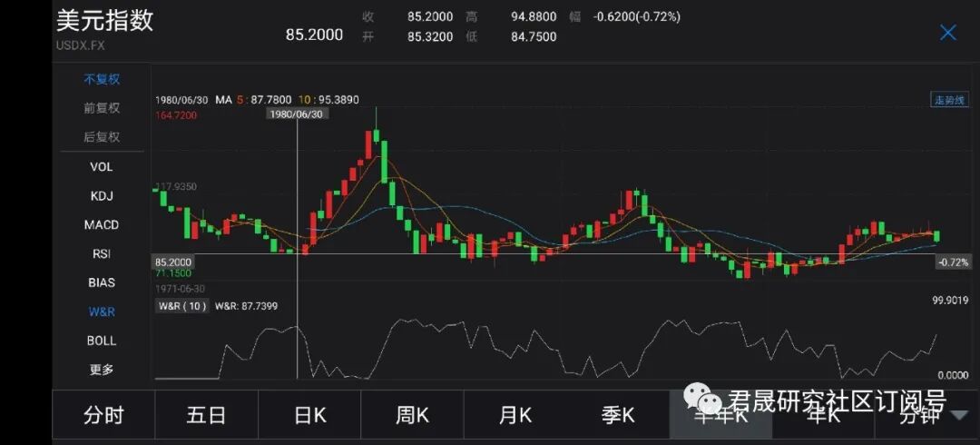Click the peak price label 164.7200

click(x=177, y=115)
